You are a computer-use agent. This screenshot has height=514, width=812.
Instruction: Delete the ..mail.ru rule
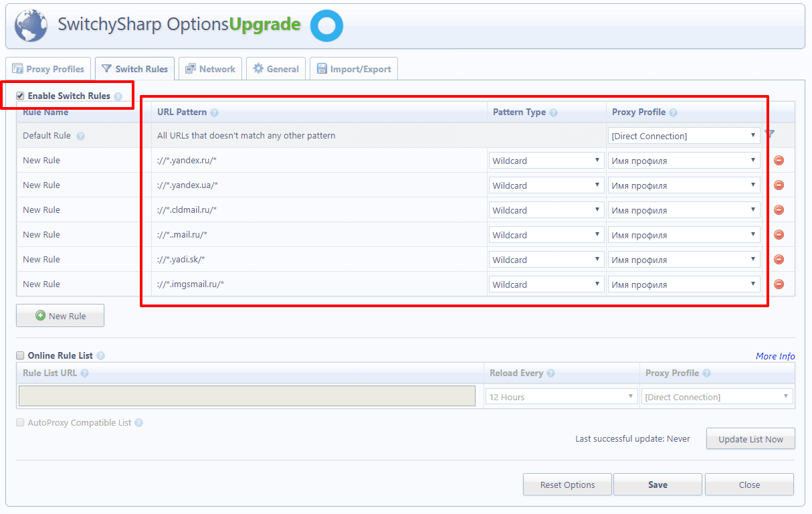pos(779,235)
